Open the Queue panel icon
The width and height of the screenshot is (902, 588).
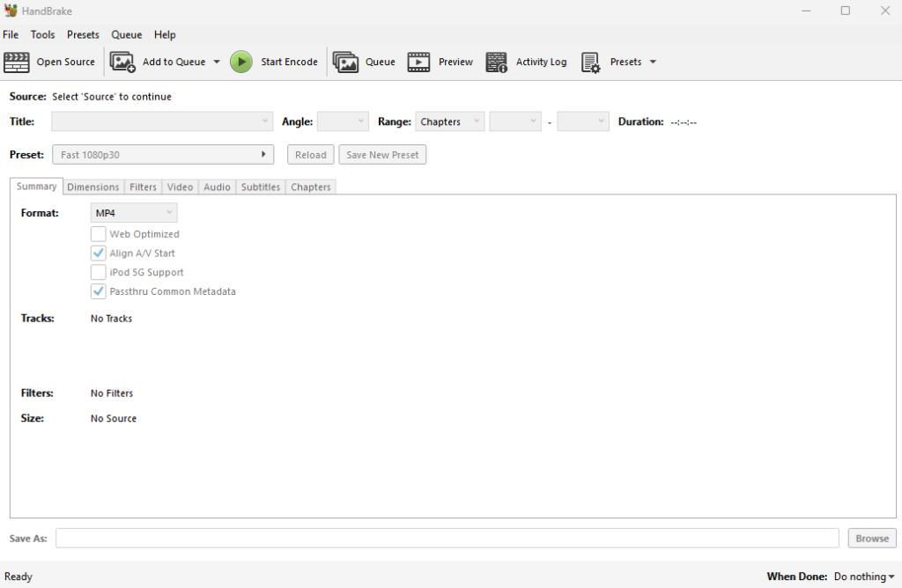coord(345,62)
